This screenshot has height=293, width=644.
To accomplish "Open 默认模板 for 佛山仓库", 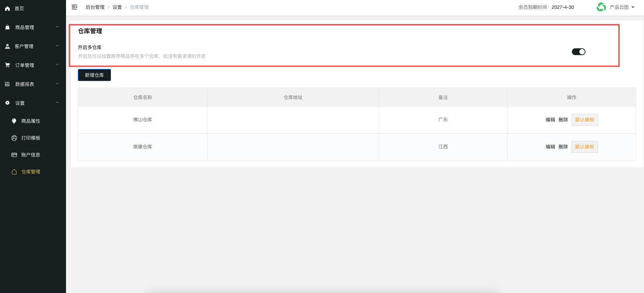I will point(584,120).
